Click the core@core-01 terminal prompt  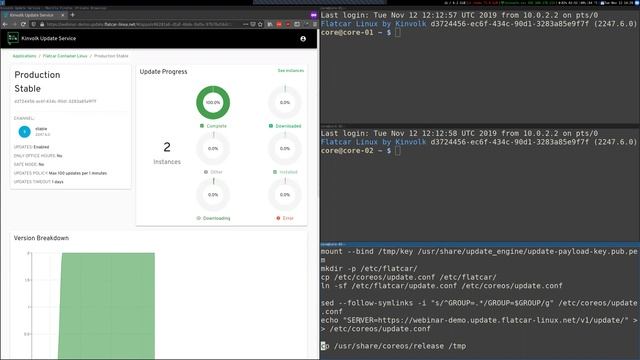(x=356, y=32)
